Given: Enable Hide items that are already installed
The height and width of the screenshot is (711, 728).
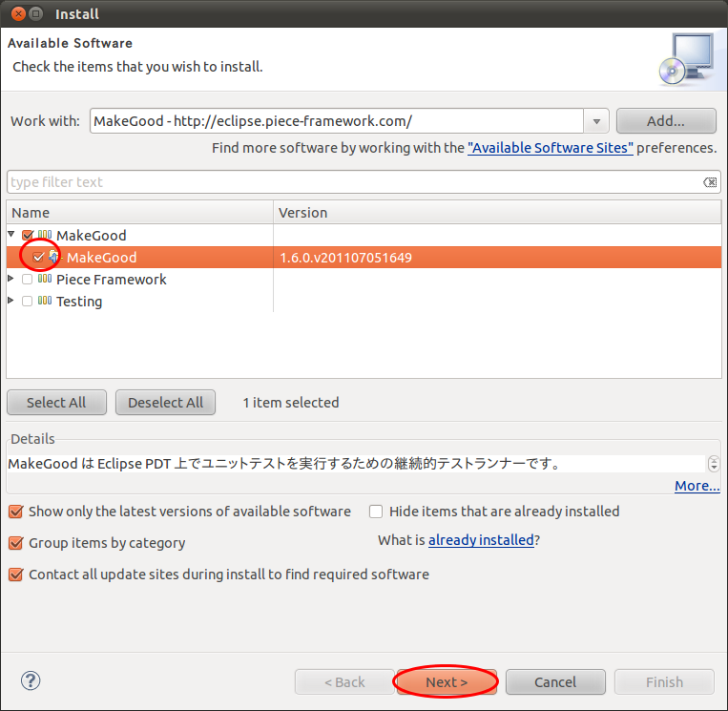Looking at the screenshot, I should click(x=376, y=512).
